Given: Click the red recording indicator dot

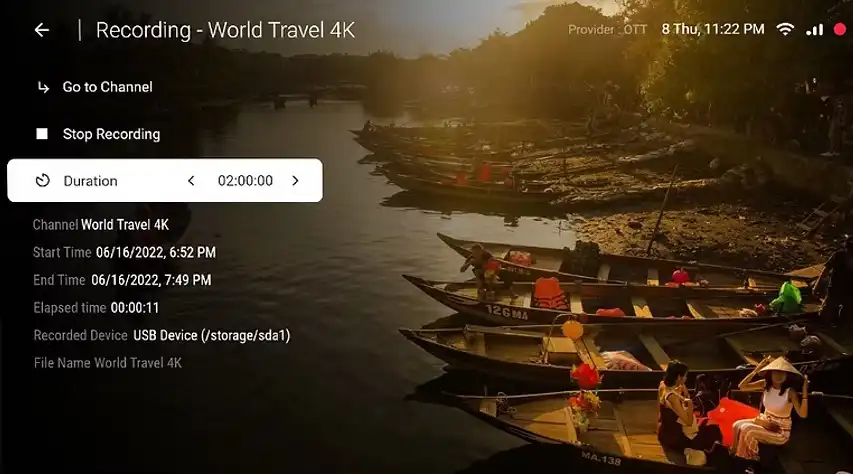Looking at the screenshot, I should click(x=840, y=29).
